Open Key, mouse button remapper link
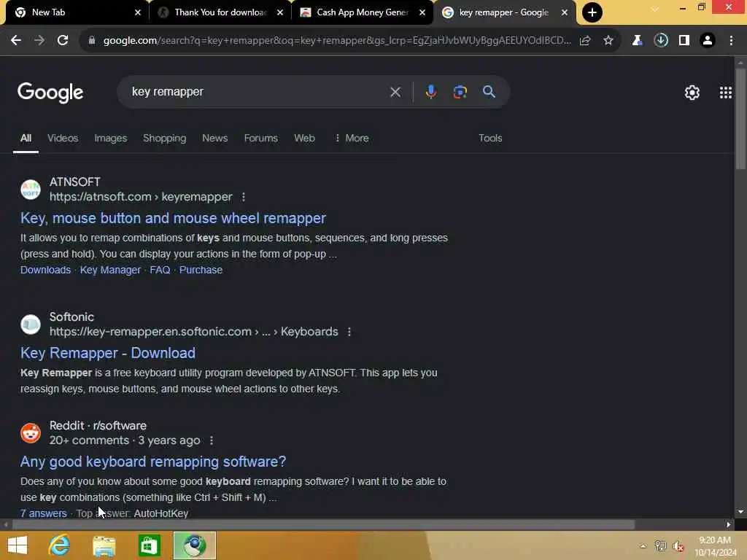This screenshot has width=747, height=560. (173, 218)
